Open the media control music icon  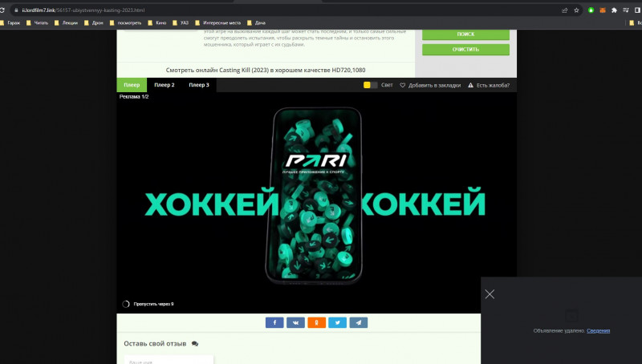[x=626, y=10]
